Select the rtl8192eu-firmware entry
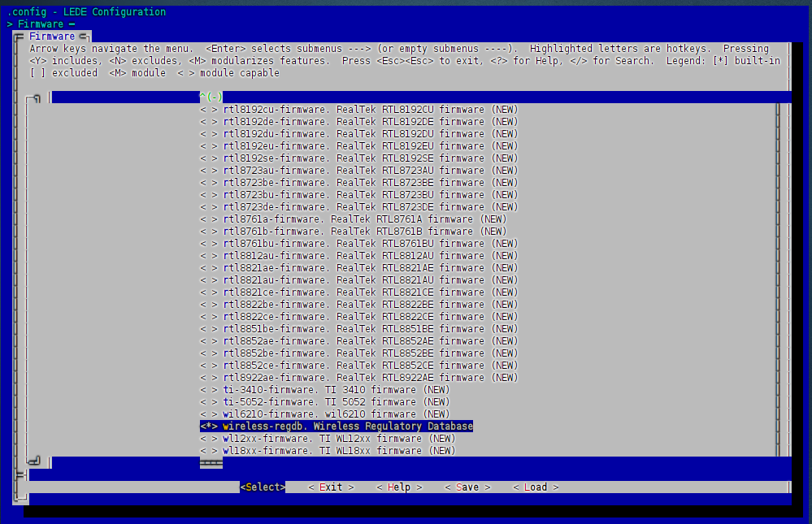812x524 pixels. pos(359,146)
